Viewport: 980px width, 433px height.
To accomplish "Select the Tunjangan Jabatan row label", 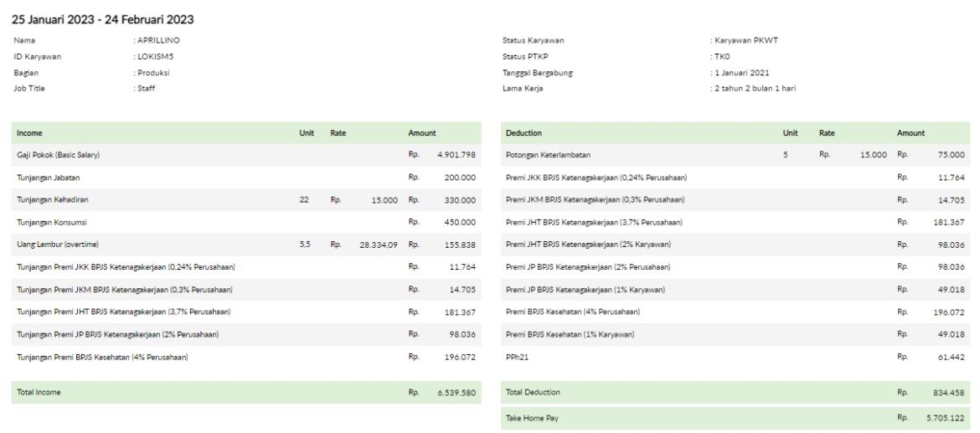I will click(49, 178).
